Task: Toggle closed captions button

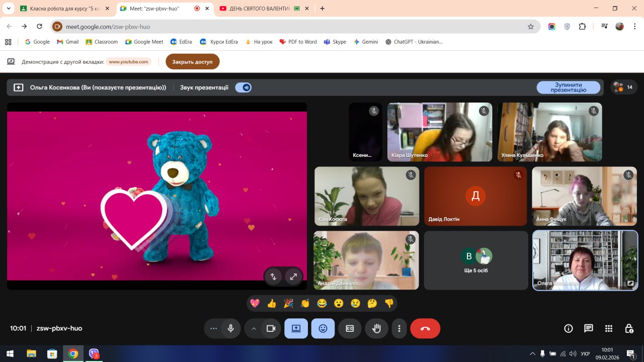Action: tap(350, 328)
